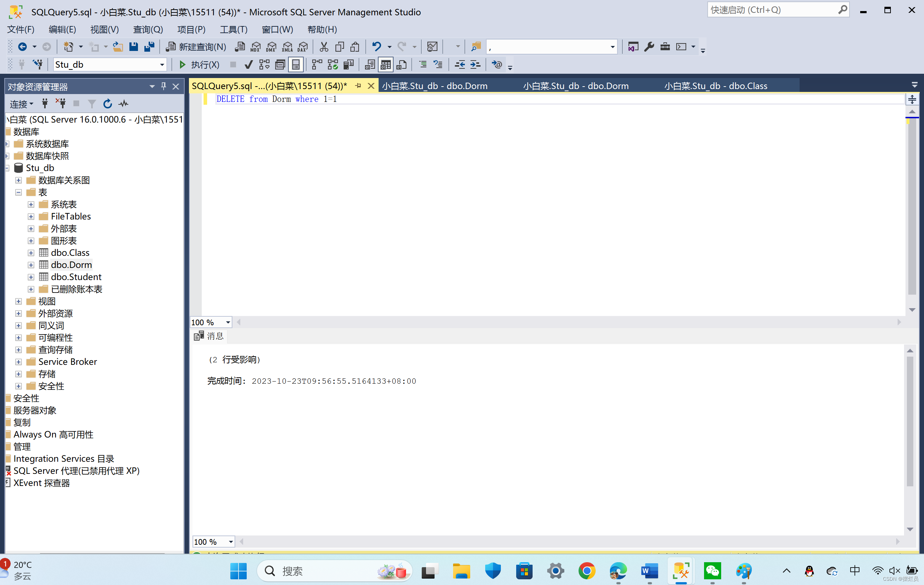Toggle Results to Text option
The width and height of the screenshot is (924, 585).
click(x=370, y=64)
